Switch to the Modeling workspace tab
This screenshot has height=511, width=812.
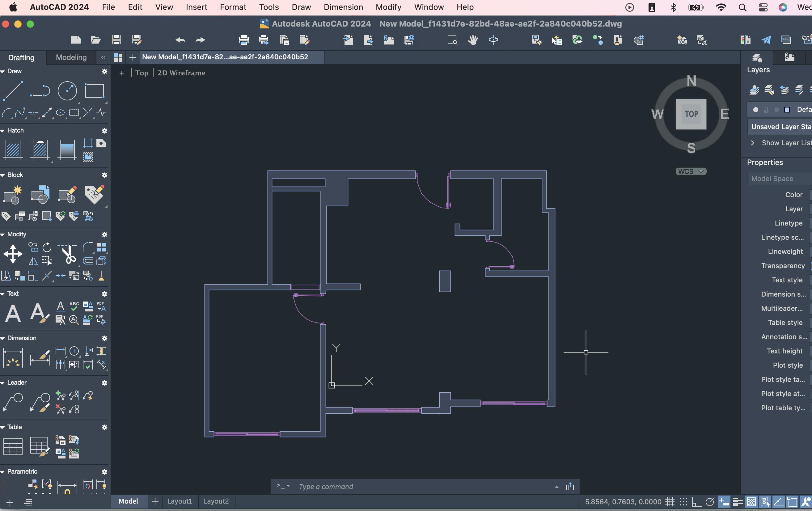pyautogui.click(x=71, y=57)
